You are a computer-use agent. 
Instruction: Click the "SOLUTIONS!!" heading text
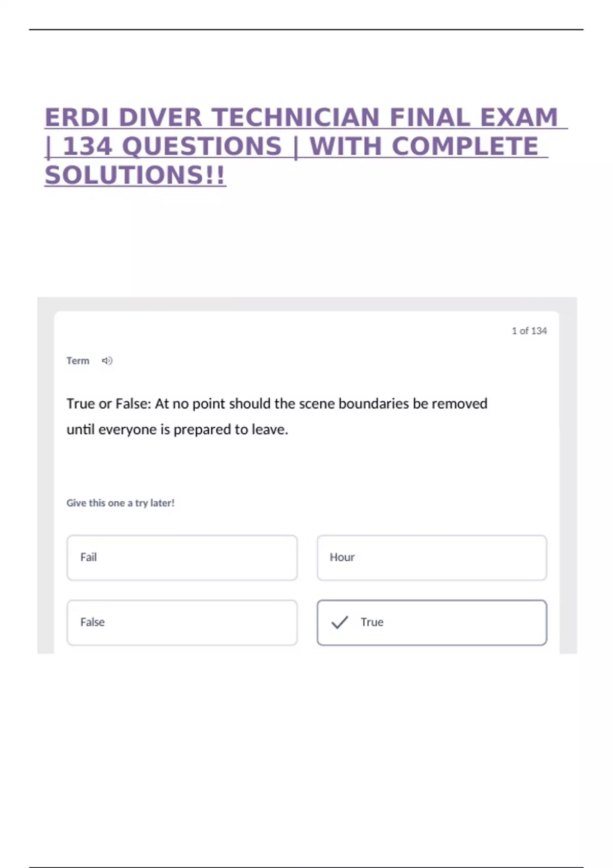135,176
